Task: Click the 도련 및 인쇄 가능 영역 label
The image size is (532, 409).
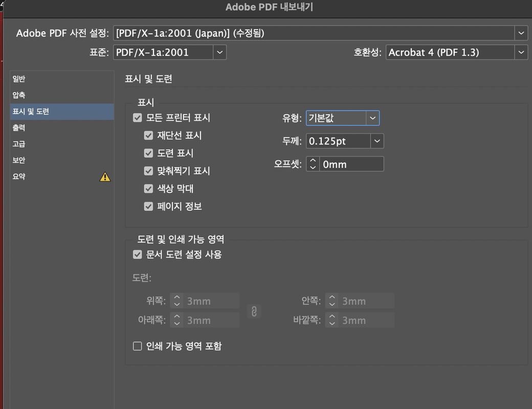Action: (181, 239)
